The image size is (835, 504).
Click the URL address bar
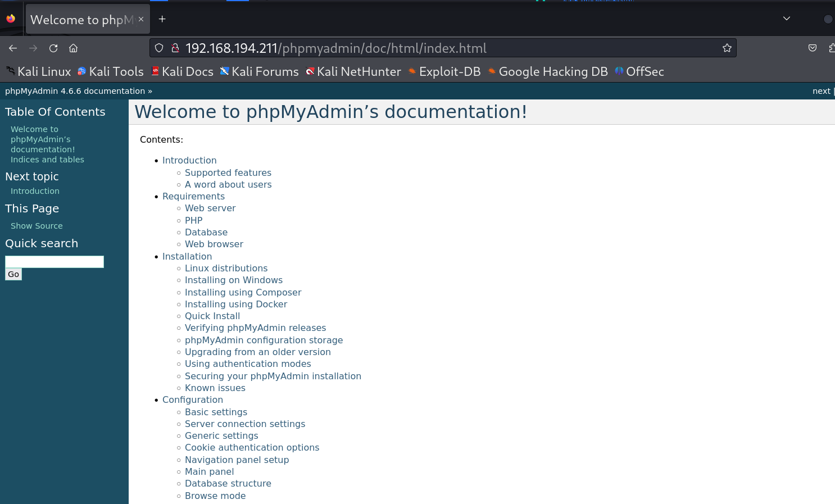443,48
